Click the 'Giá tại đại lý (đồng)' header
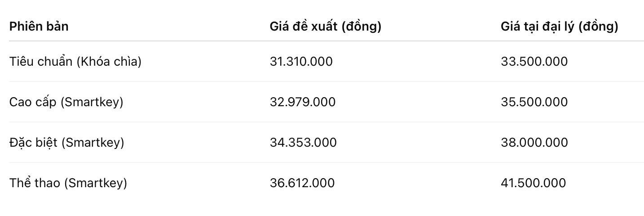Image resolution: width=644 pixels, height=216 pixels. 560,26
